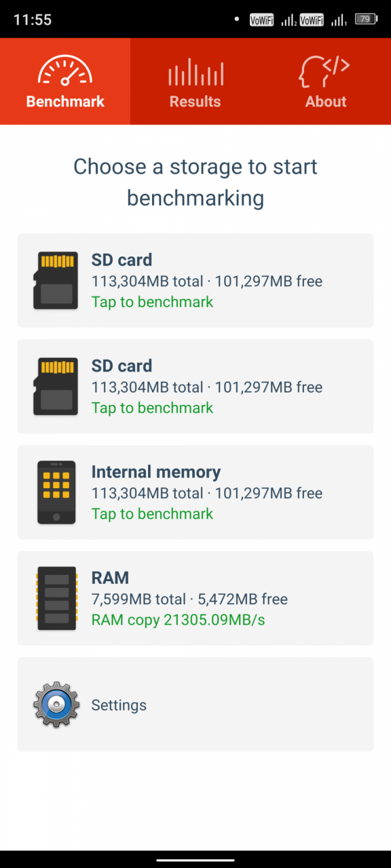Switch to the About tab label
This screenshot has height=868, width=391.
[326, 102]
